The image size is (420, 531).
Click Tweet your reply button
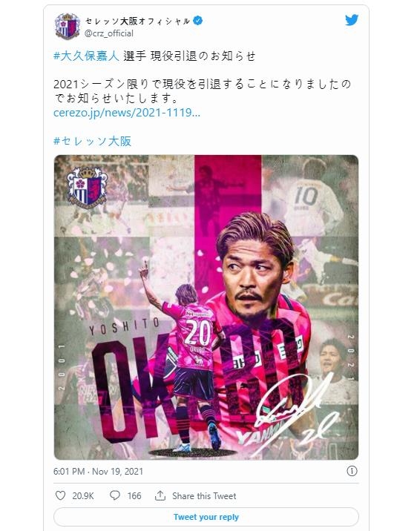(x=206, y=517)
